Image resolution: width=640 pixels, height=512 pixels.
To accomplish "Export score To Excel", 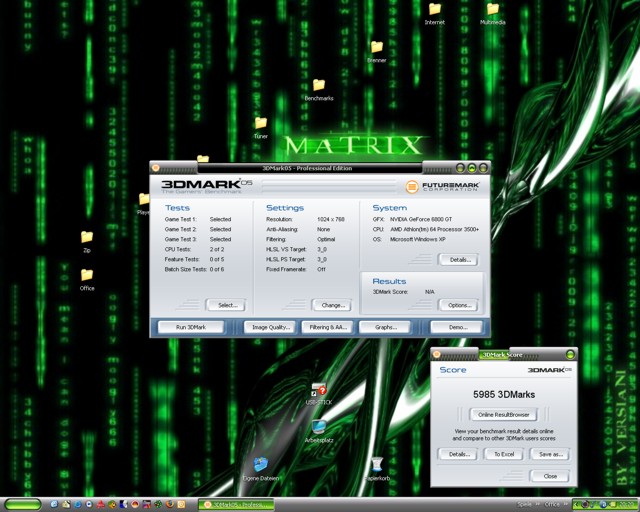I will pyautogui.click(x=504, y=454).
